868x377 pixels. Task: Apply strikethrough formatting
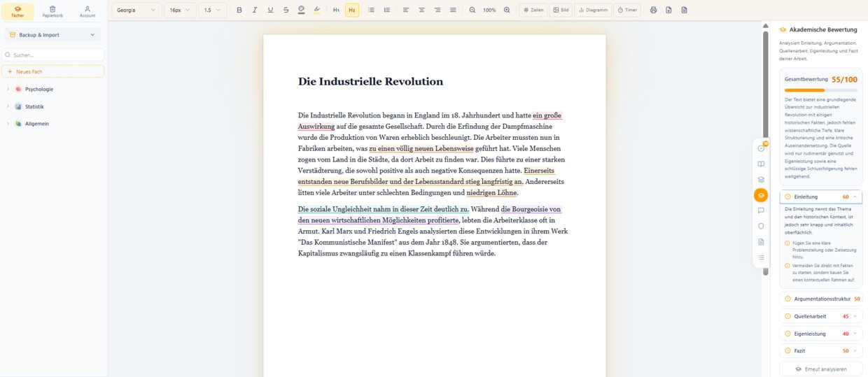pyautogui.click(x=286, y=10)
